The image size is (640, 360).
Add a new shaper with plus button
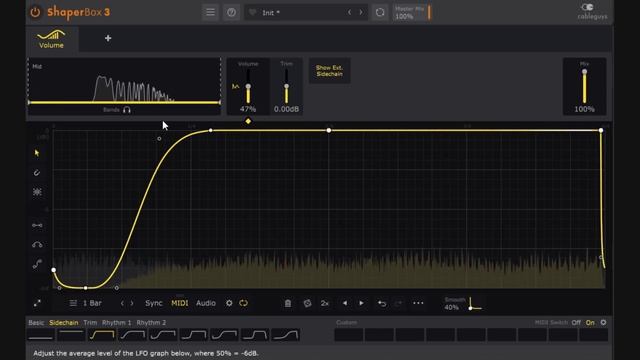coord(108,38)
